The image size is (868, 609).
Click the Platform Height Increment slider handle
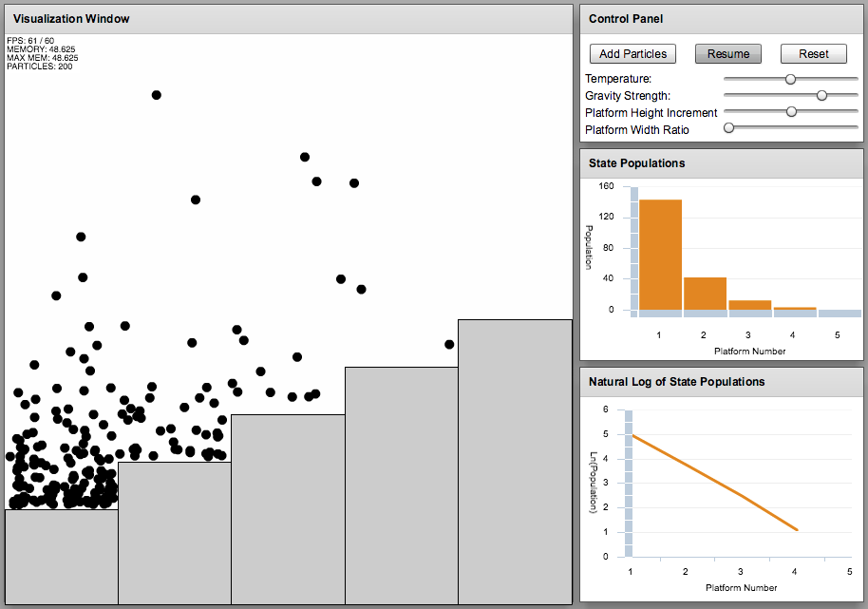pos(790,111)
